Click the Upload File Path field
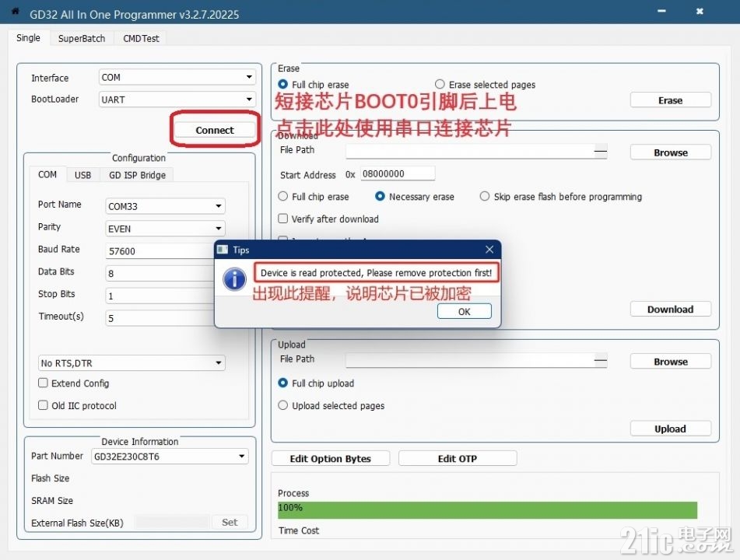Screen dimensions: 740x560 [x=476, y=360]
